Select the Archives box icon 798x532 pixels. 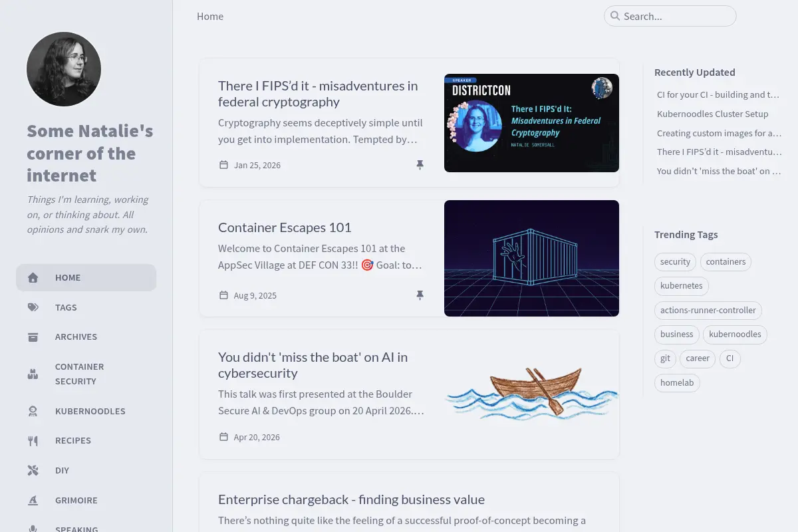coord(33,337)
